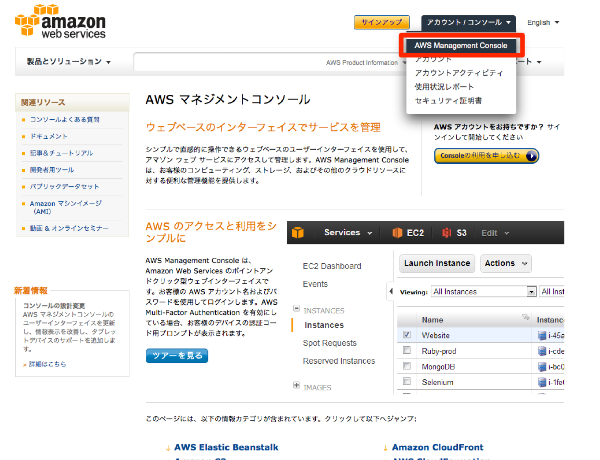This screenshot has height=460, width=600.
Task: Collapse the console sidebar with arrow handle
Action: [391, 292]
